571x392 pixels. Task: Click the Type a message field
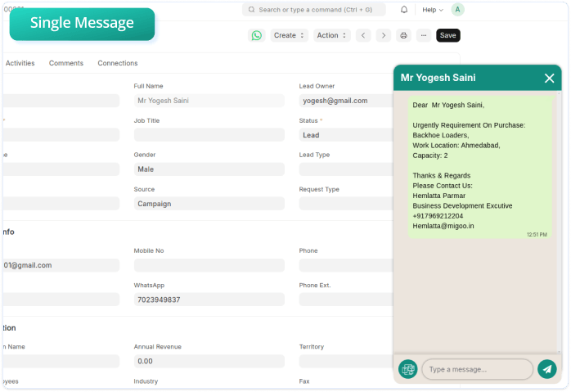[477, 369]
